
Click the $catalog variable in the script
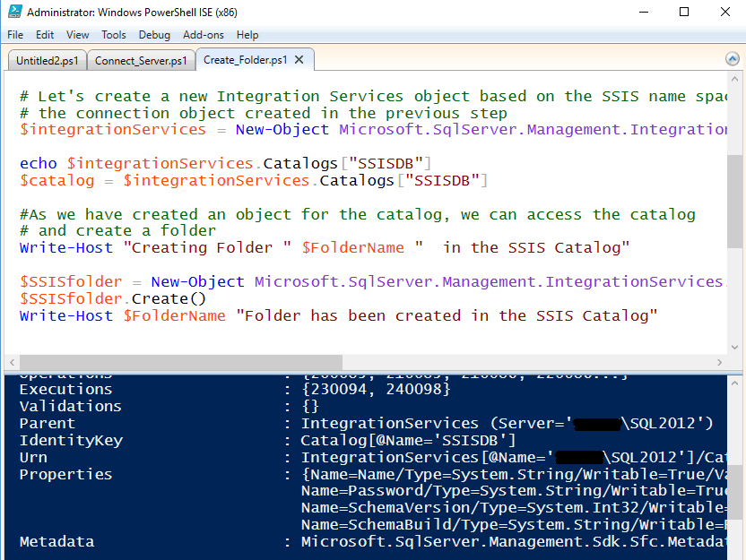57,181
